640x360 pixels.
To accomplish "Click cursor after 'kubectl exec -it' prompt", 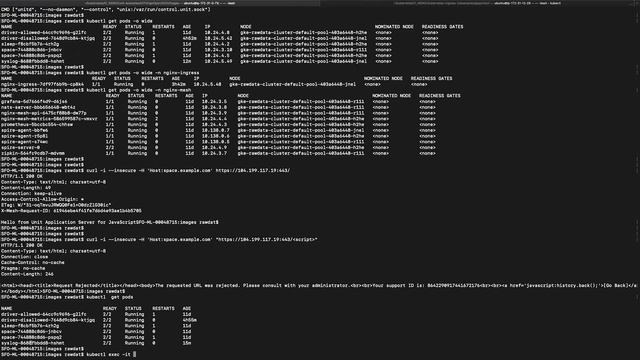I will [135, 354].
